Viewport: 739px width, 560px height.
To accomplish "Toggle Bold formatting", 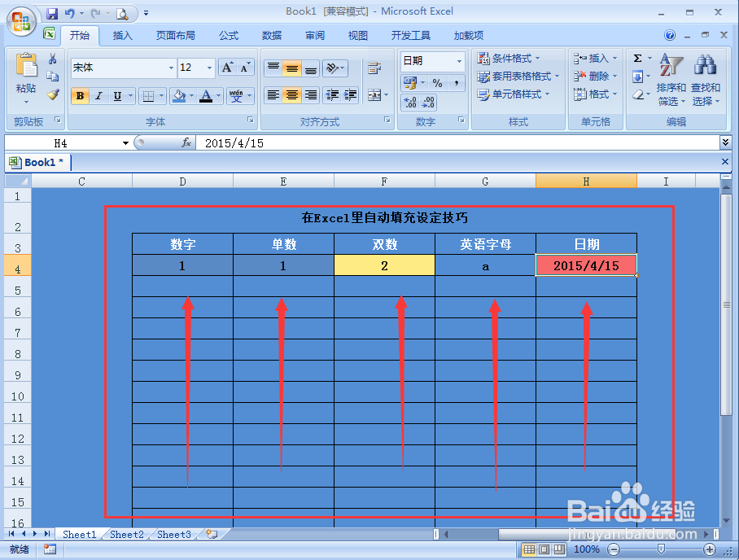I will [80, 96].
